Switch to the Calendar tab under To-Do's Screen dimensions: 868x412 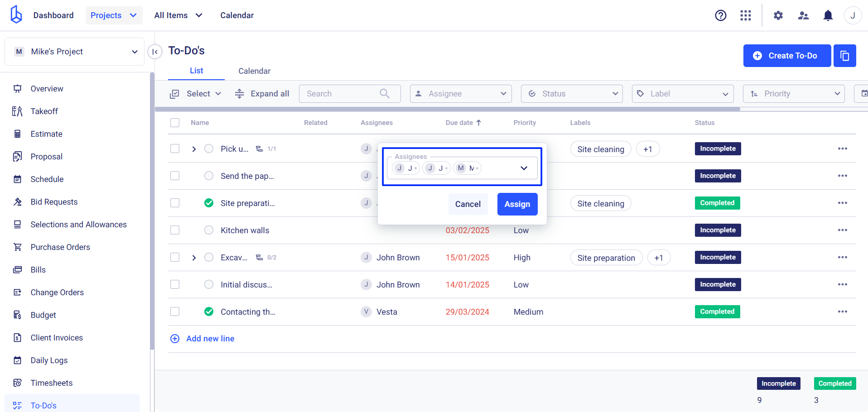[254, 71]
